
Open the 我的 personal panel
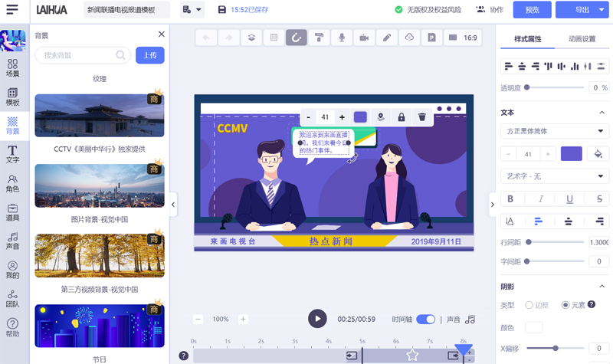[12, 270]
